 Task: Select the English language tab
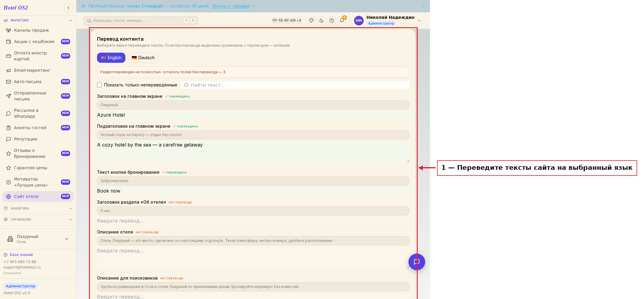pyautogui.click(x=111, y=58)
